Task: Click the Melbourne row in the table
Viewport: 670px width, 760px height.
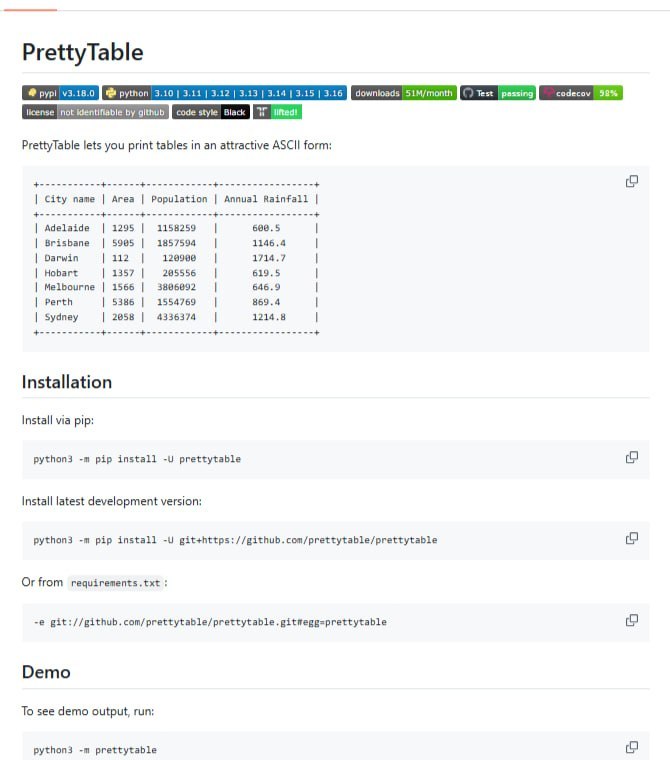Action: [x=176, y=287]
